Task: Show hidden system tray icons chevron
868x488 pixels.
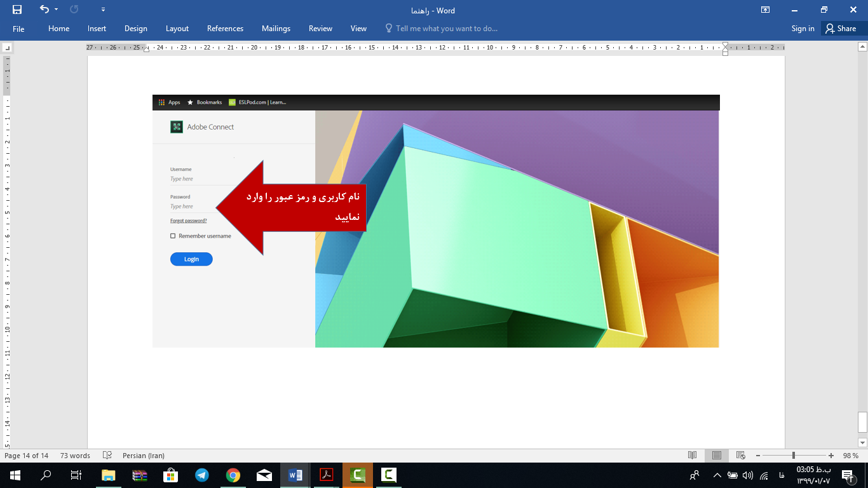Action: [x=717, y=475]
